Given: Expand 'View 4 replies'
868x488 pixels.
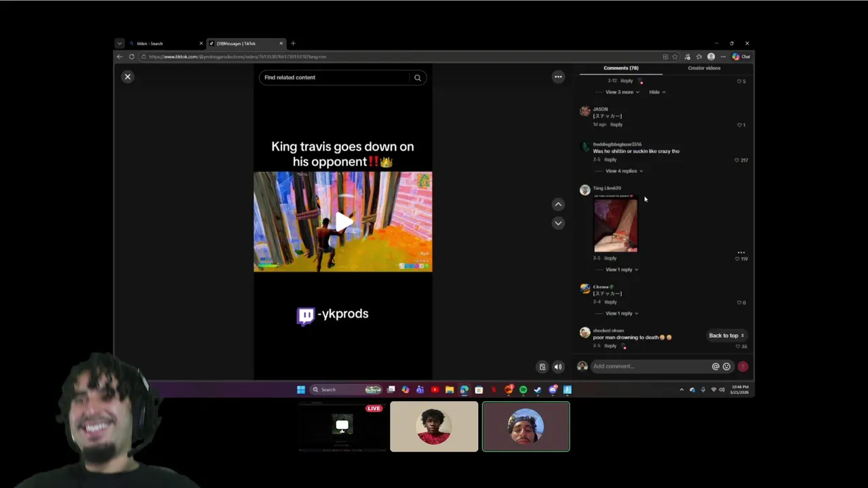Looking at the screenshot, I should pyautogui.click(x=624, y=171).
